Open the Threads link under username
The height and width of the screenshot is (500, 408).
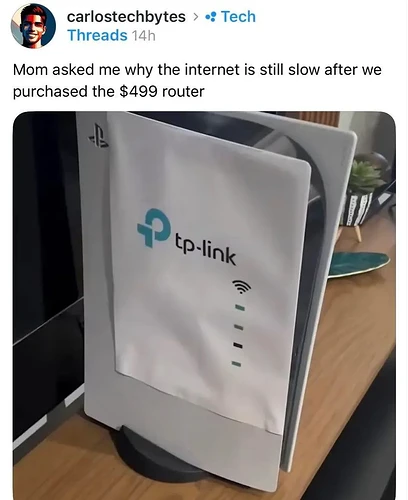pos(97,35)
